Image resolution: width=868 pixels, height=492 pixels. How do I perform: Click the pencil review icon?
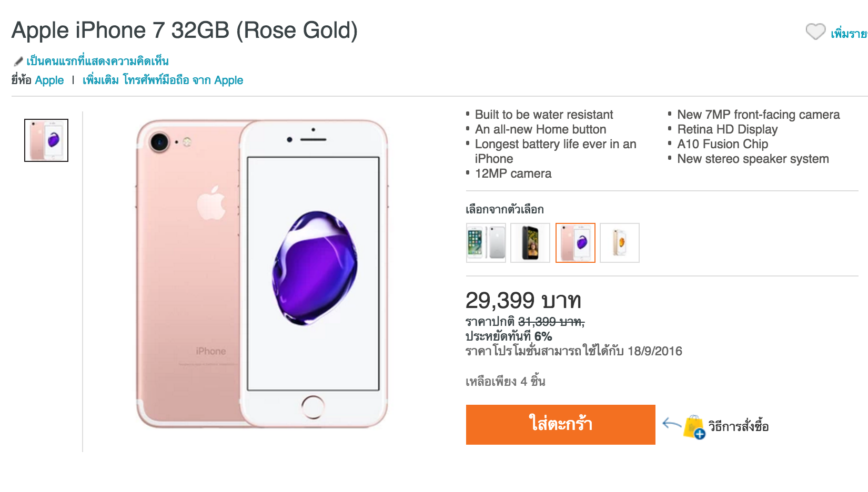coord(18,61)
